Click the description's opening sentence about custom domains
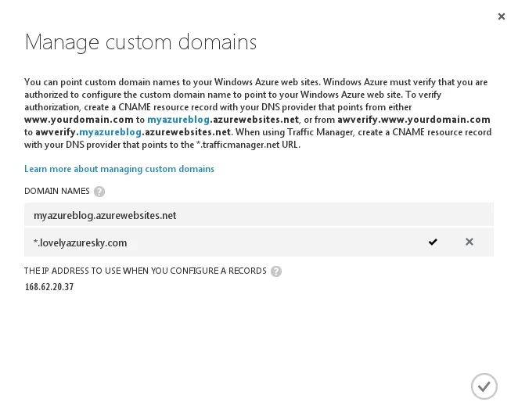 click(172, 82)
